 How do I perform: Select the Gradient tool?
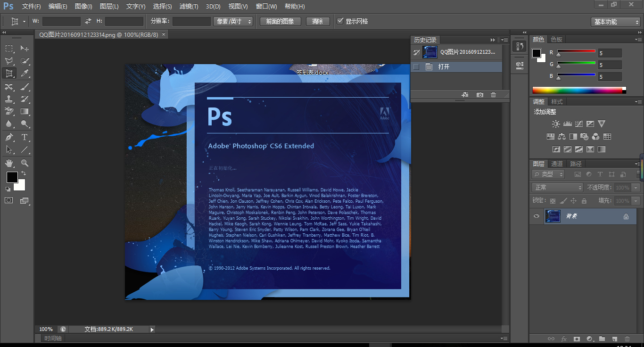click(x=25, y=112)
